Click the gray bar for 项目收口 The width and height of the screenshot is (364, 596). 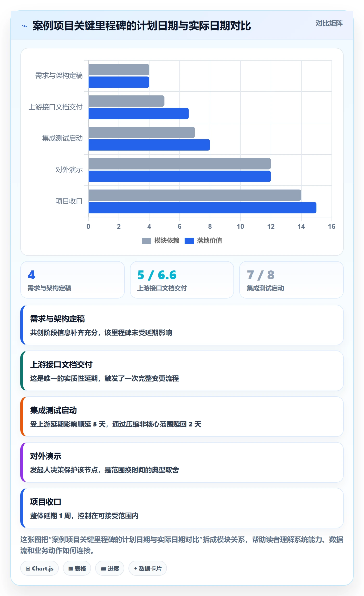coord(195,195)
